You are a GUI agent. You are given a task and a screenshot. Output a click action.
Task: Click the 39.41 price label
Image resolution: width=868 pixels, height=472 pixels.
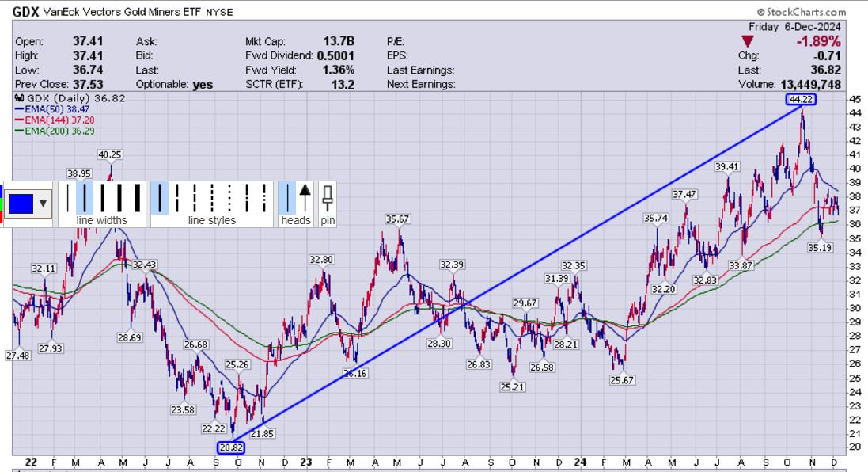point(727,166)
